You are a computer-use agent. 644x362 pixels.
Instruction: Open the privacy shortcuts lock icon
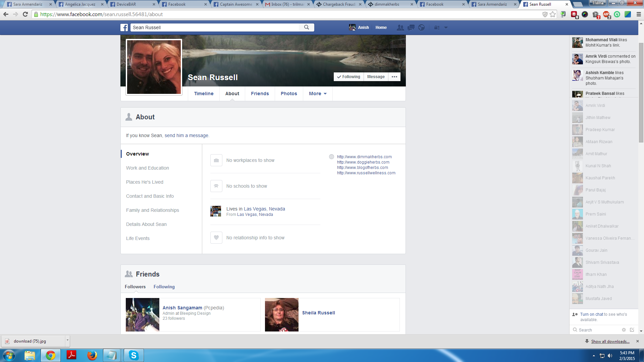click(x=437, y=27)
